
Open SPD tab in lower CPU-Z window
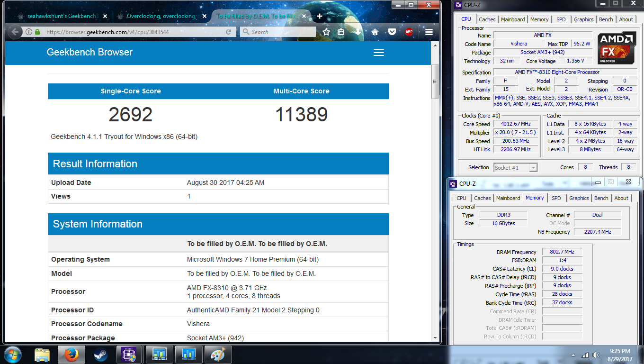point(556,198)
